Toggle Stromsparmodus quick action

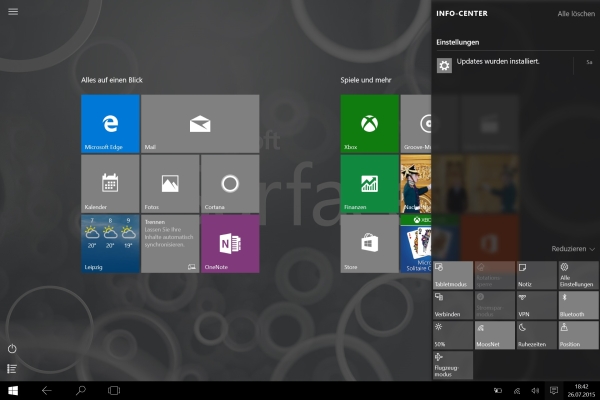pos(495,305)
